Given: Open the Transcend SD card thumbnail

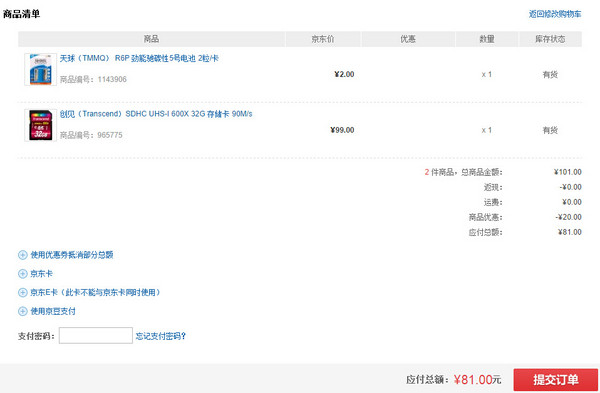Looking at the screenshot, I should (x=41, y=125).
